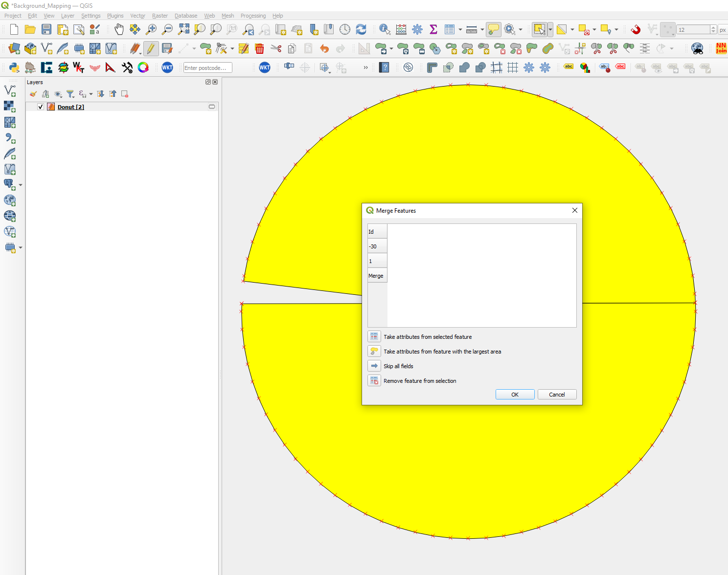Click the Donut layer symbol swatch
The width and height of the screenshot is (728, 575).
click(x=51, y=107)
